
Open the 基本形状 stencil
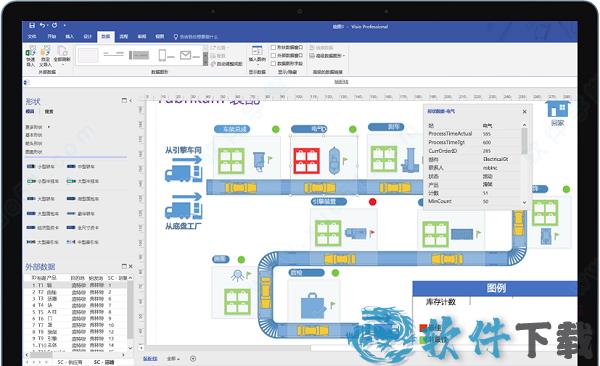point(34,135)
